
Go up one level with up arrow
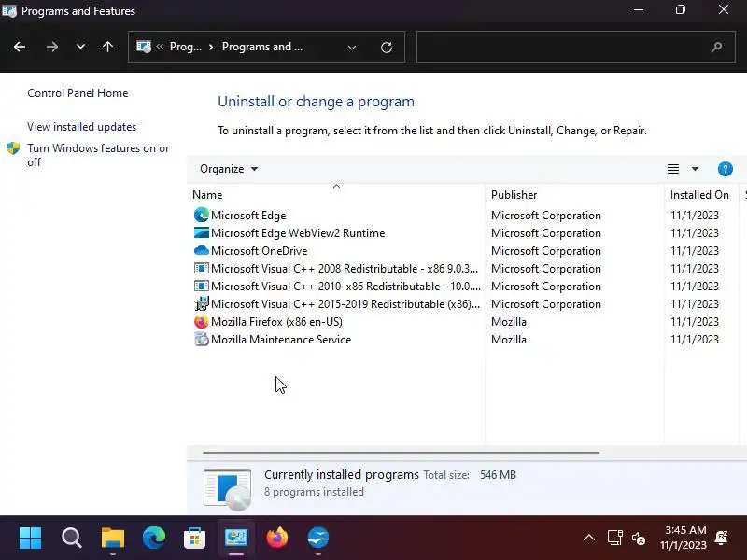pyautogui.click(x=107, y=47)
